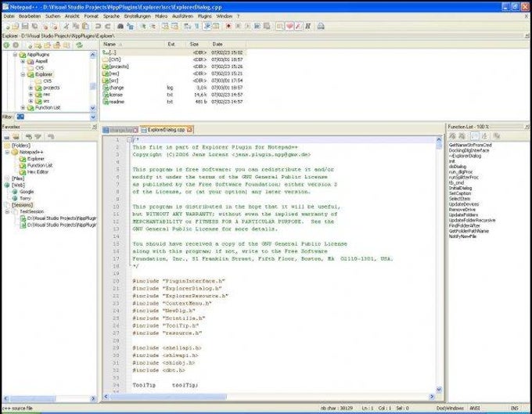
Task: Select UpdateFolders in the Function List
Action: [464, 214]
